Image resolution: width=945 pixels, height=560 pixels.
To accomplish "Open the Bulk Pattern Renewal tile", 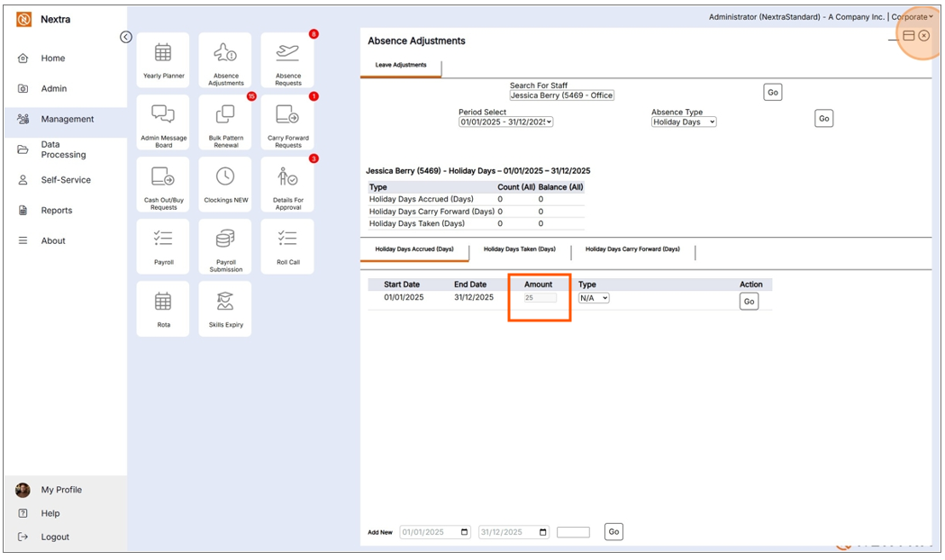I will 225,122.
